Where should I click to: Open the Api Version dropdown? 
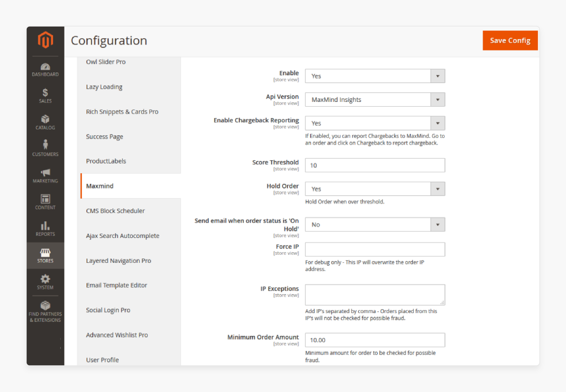coord(375,100)
